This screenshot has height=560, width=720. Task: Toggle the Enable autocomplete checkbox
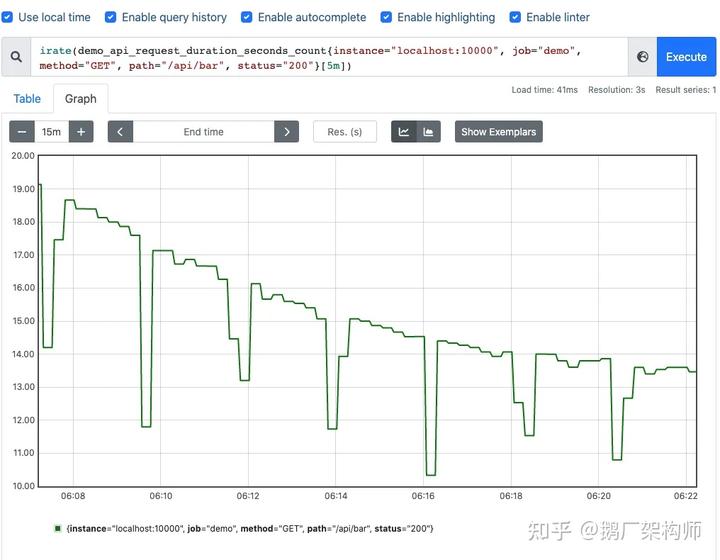(247, 17)
